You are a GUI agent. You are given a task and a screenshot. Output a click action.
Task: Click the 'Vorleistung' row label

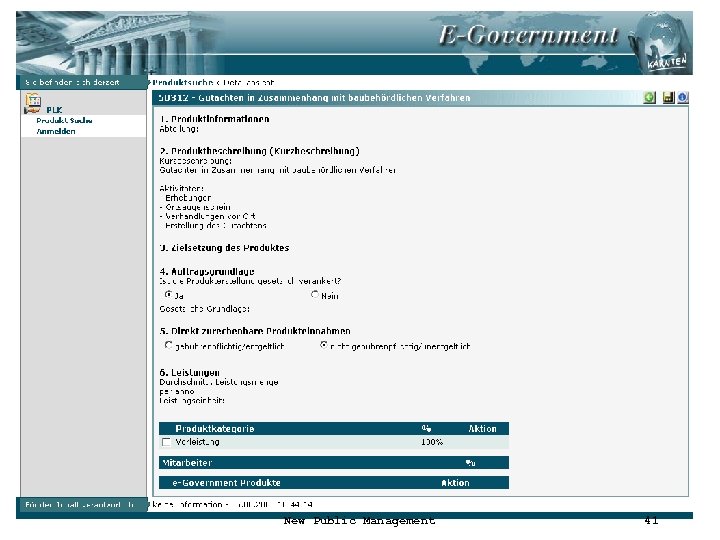tap(197, 442)
